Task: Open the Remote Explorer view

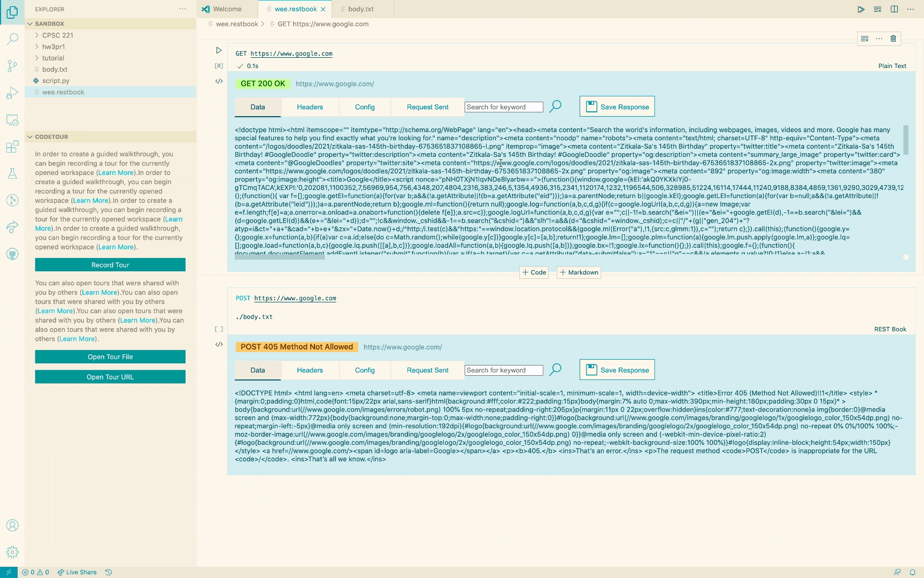Action: [12, 120]
